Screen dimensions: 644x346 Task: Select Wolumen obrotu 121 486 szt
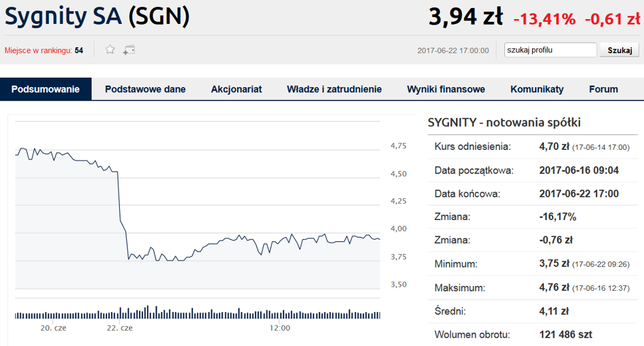tap(566, 334)
